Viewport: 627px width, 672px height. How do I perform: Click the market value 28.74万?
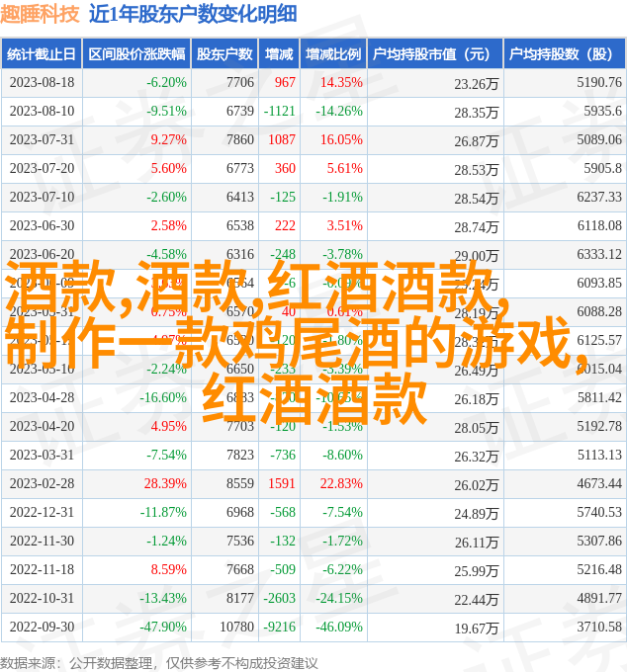477,227
